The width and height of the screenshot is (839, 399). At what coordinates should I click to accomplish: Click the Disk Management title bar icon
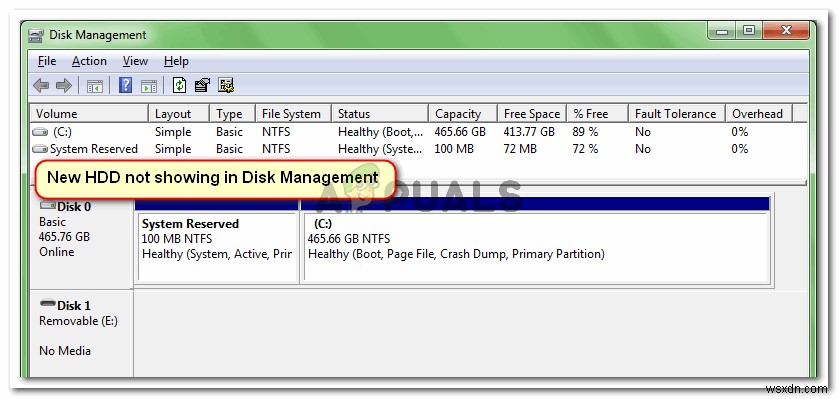[x=36, y=36]
